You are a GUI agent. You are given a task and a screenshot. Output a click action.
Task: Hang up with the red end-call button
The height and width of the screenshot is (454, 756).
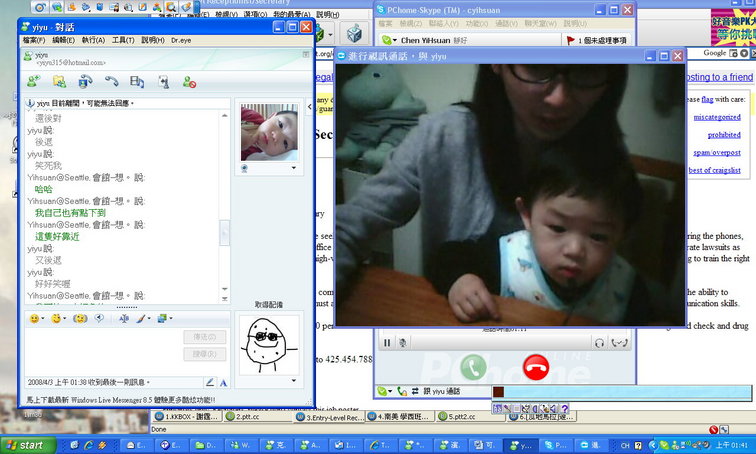coord(536,368)
